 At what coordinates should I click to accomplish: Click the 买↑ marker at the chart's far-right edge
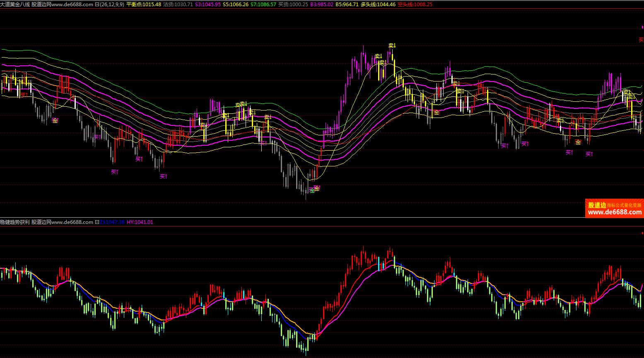point(641,40)
